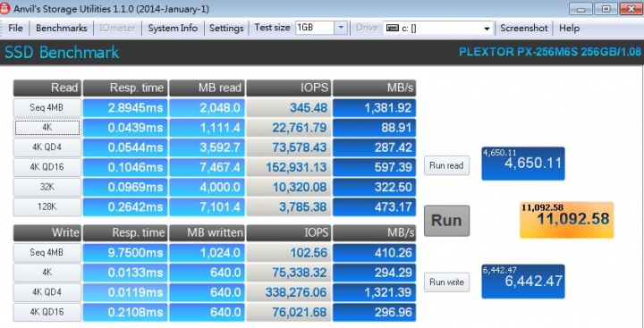Expand the Test size dropdown arrow
The height and width of the screenshot is (328, 644).
click(341, 28)
